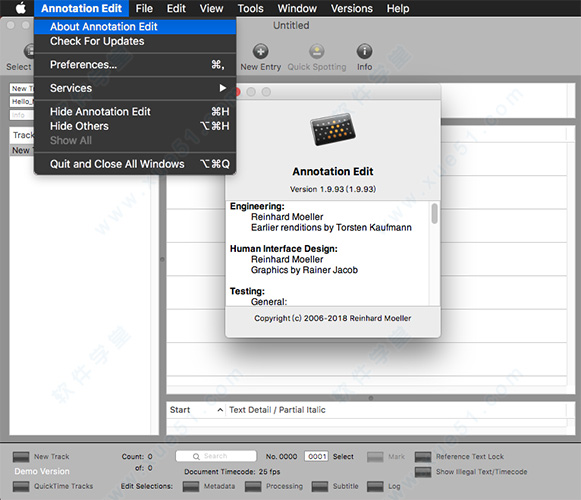Choose Hide Others menu item
This screenshot has width=581, height=500.
(x=135, y=126)
